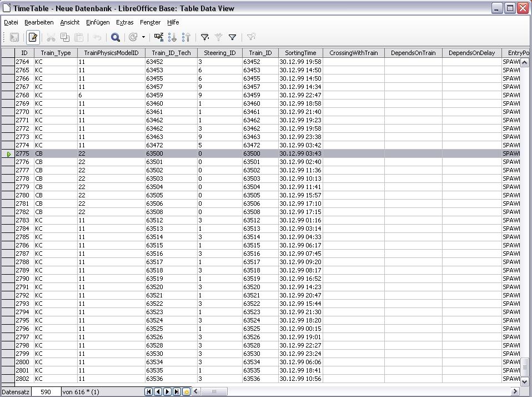
Task: Click vertical scrollbar down arrow
Action: pos(524,381)
